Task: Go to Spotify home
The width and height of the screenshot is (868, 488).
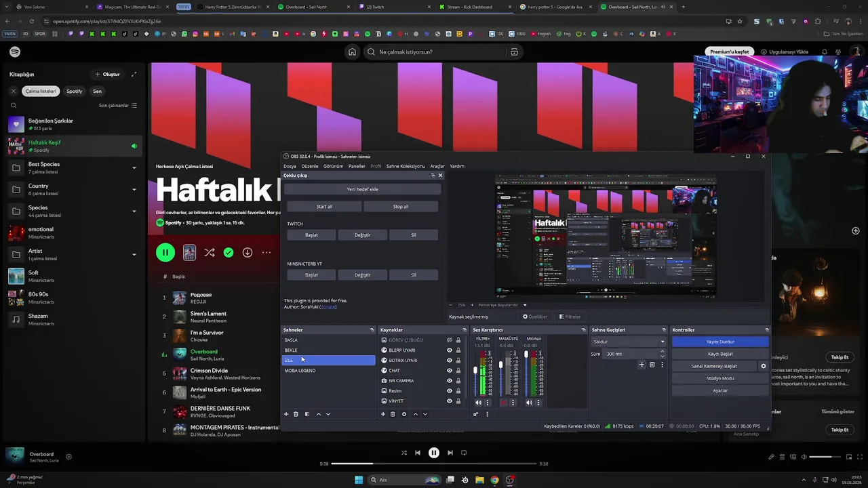Action: 352,52
